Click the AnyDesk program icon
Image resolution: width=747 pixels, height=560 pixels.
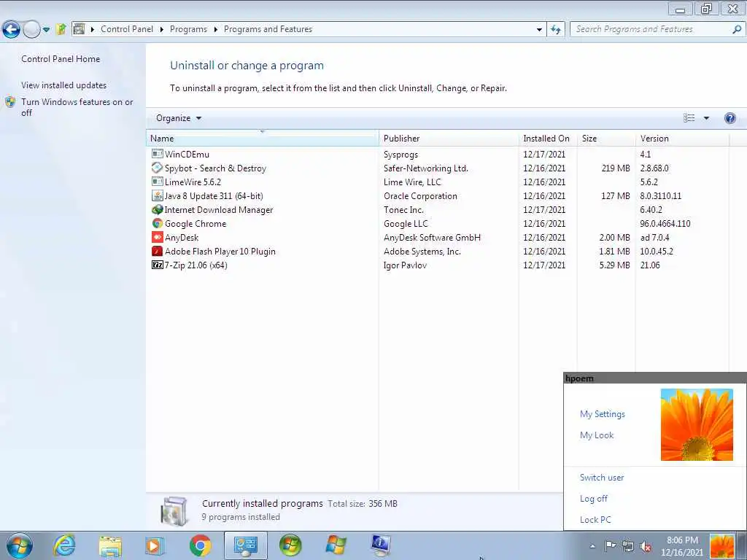click(158, 237)
